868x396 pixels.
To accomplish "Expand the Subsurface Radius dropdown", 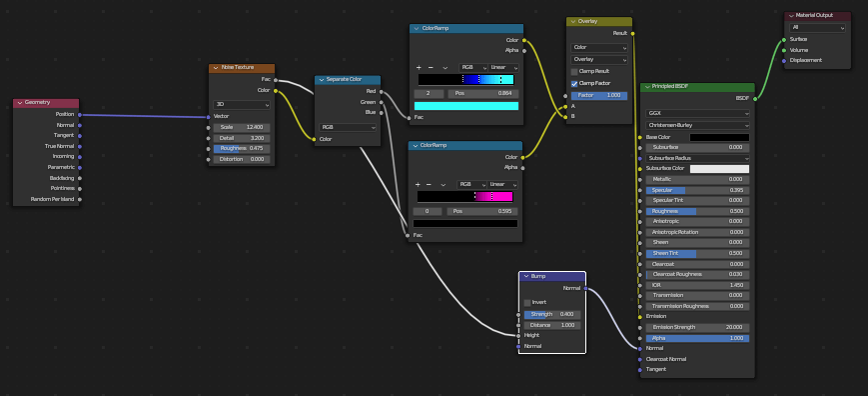I will (x=697, y=158).
